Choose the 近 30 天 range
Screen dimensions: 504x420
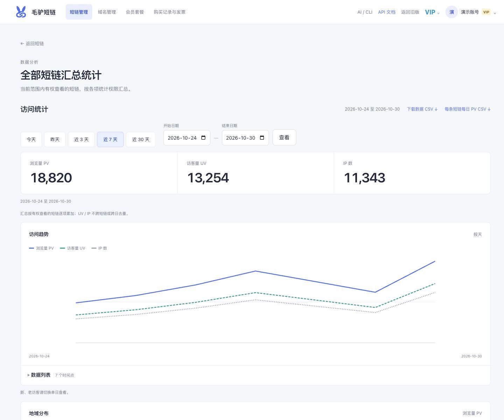[x=141, y=139]
